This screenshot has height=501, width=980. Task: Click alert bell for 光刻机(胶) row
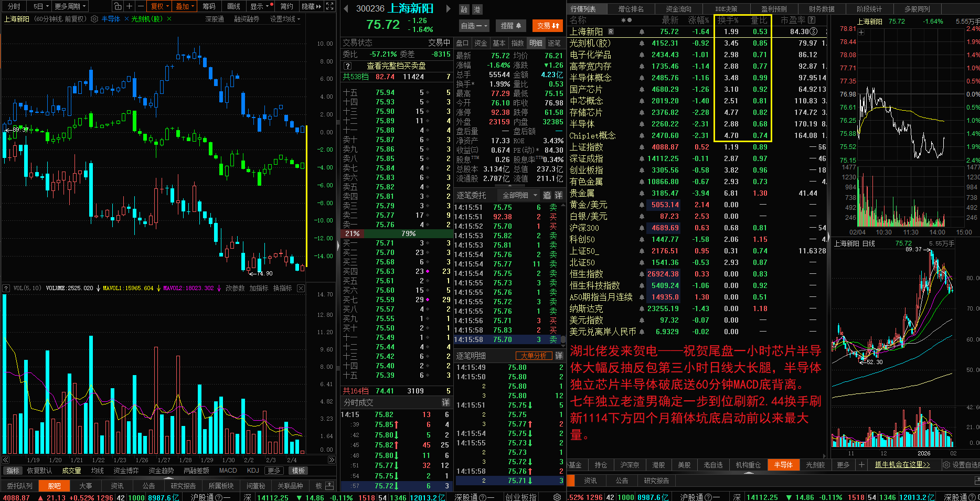click(x=642, y=44)
